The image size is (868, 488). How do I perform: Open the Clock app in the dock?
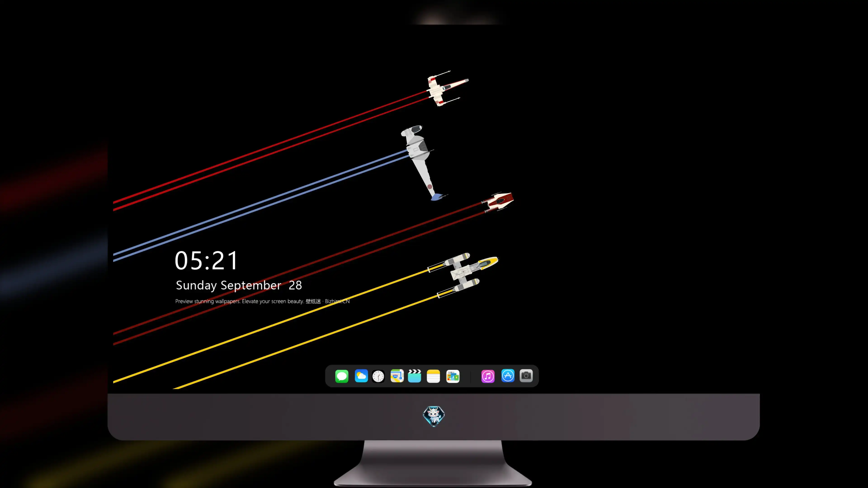[378, 376]
